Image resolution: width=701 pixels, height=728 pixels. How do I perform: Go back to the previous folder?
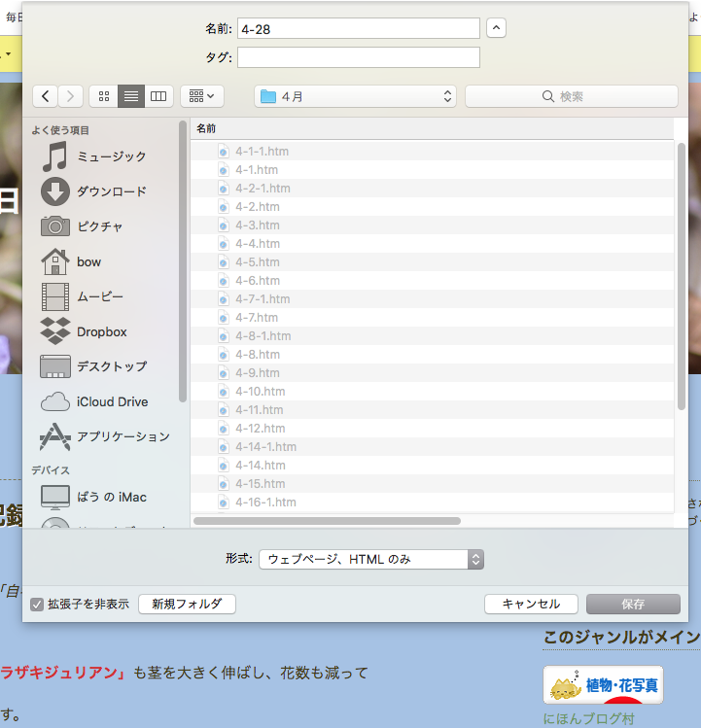(x=45, y=96)
